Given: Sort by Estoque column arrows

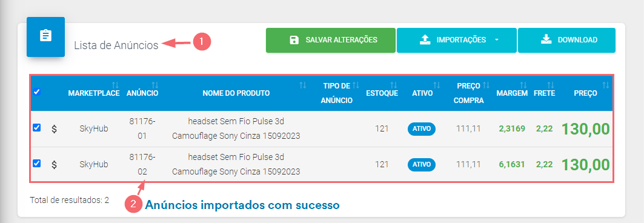Looking at the screenshot, I should [x=393, y=85].
